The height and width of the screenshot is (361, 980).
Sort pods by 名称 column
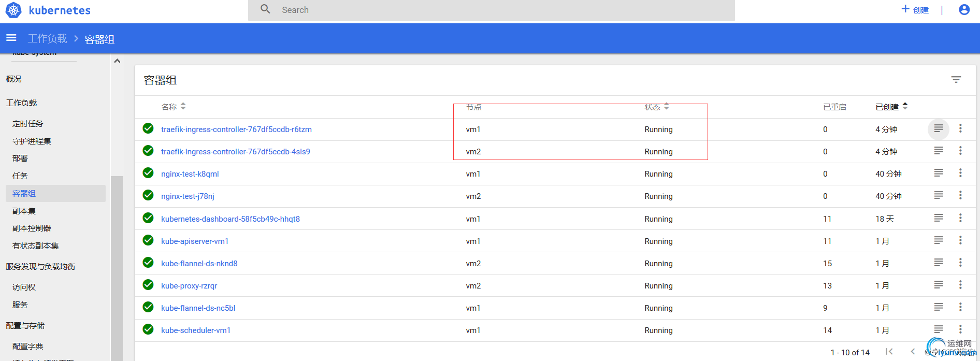pos(174,107)
